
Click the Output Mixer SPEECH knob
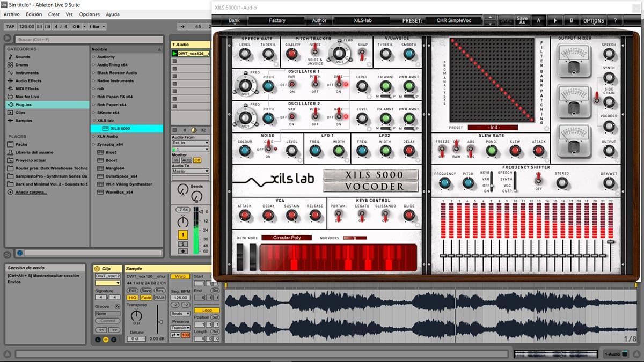[x=609, y=54]
